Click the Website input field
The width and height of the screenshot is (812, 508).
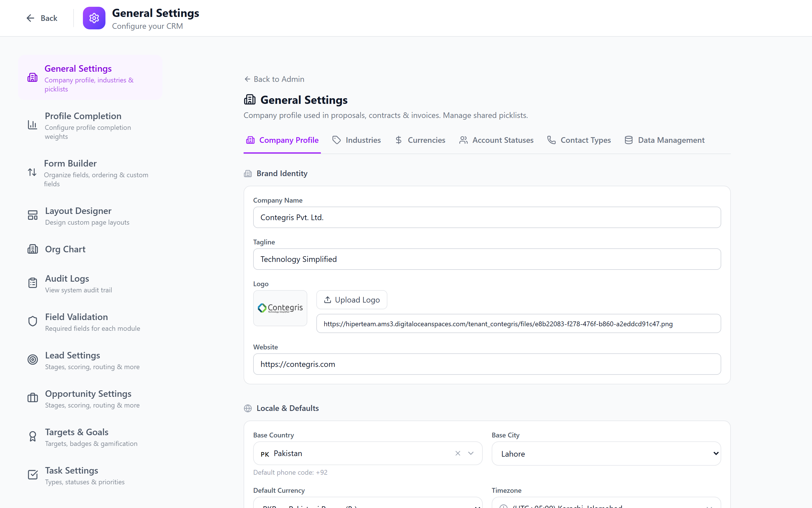487,364
